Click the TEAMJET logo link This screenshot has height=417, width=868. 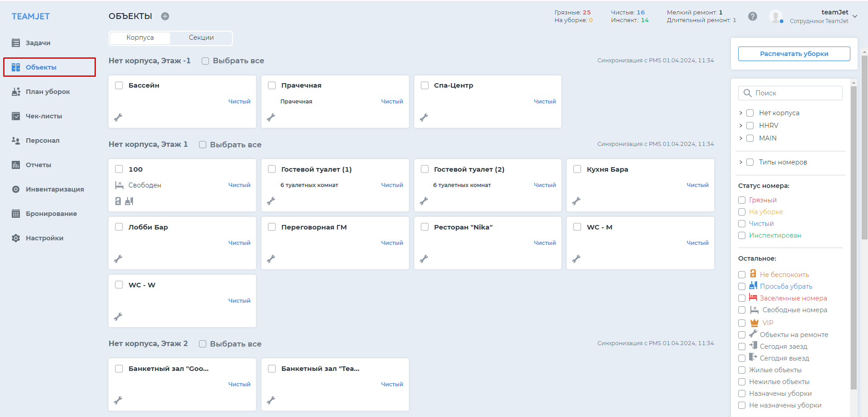[31, 17]
